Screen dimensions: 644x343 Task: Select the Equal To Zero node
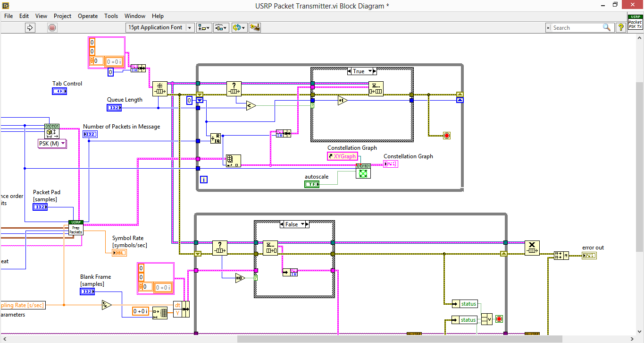(241, 278)
